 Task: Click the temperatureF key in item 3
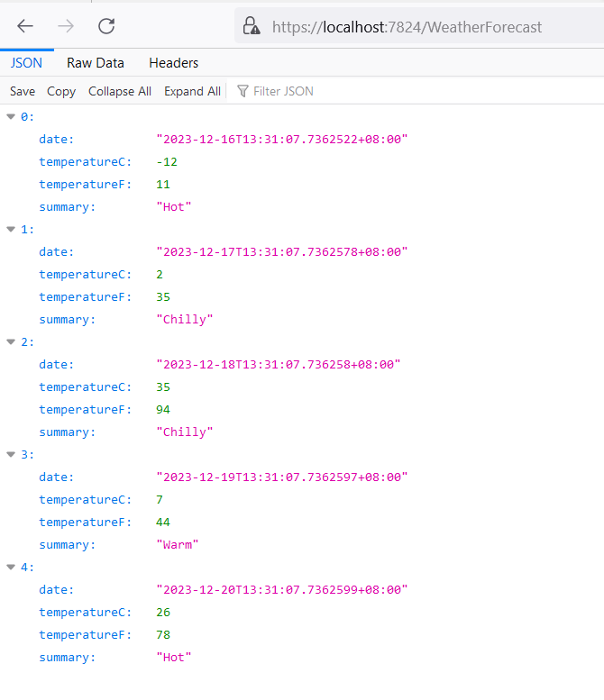86,522
